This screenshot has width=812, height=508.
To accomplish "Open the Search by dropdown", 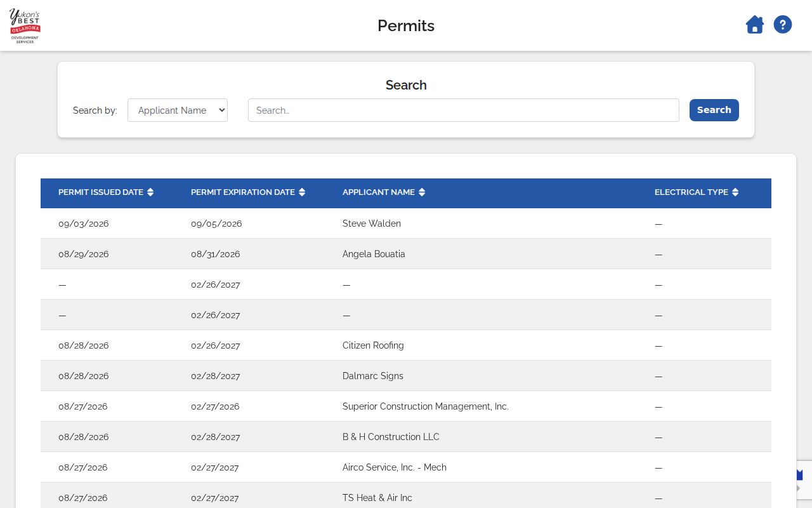I will (x=178, y=110).
